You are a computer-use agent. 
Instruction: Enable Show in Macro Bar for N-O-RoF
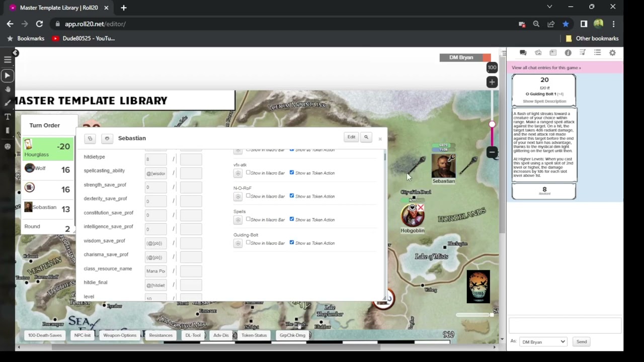pos(248,196)
